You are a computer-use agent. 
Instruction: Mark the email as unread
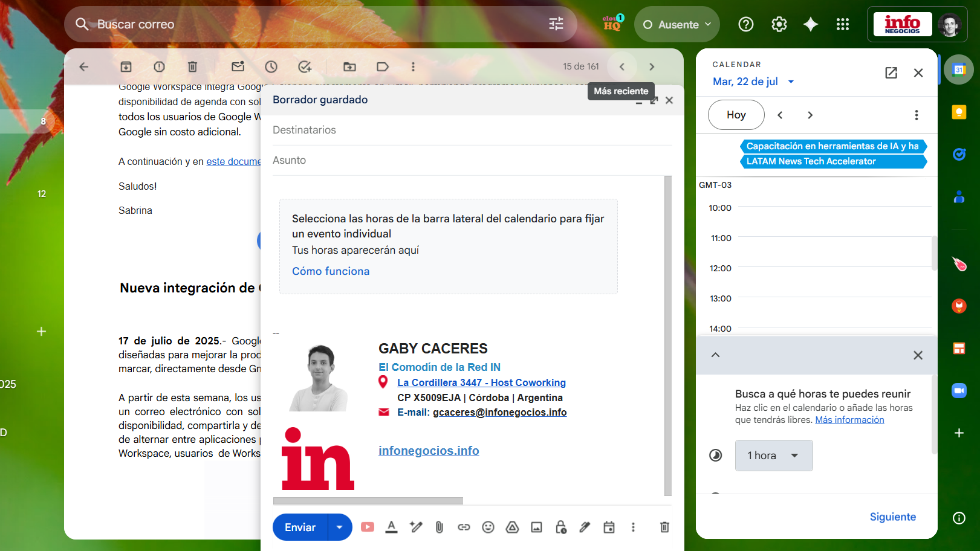pos(238,66)
